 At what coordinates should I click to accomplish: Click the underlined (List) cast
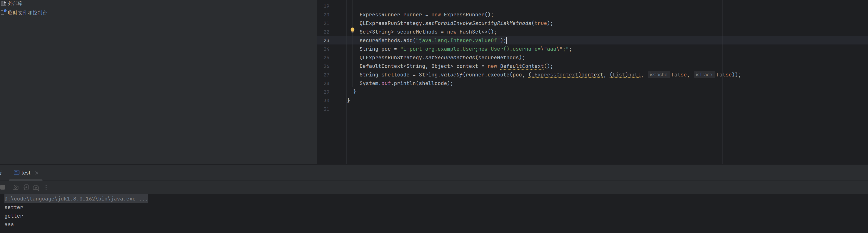pos(619,75)
